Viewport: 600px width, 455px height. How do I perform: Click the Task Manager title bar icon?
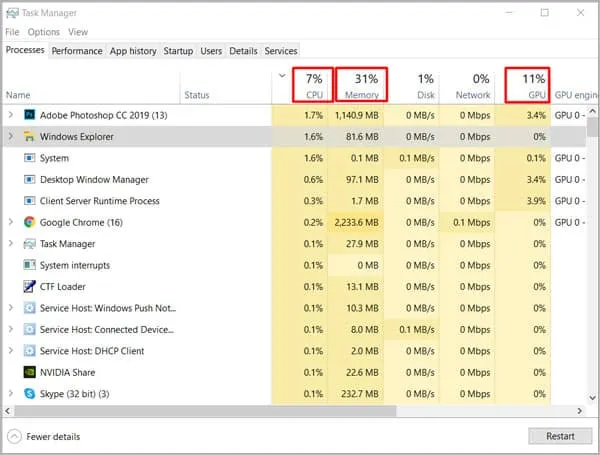(12, 13)
